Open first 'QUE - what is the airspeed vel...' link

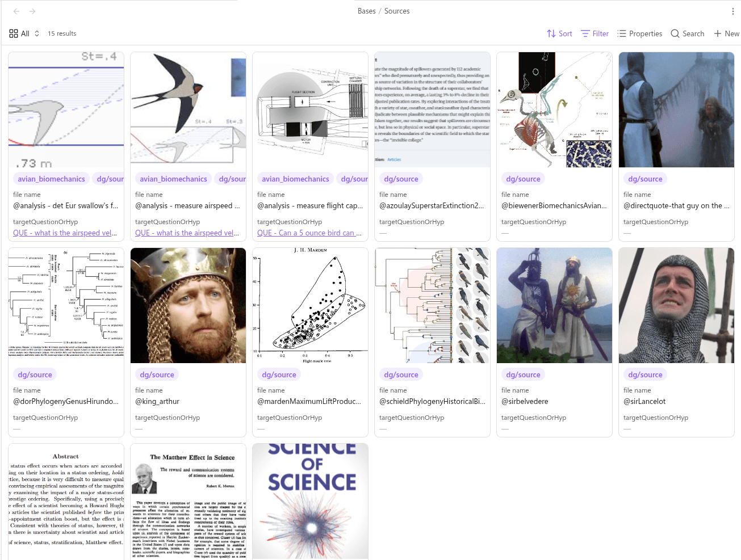coord(65,233)
